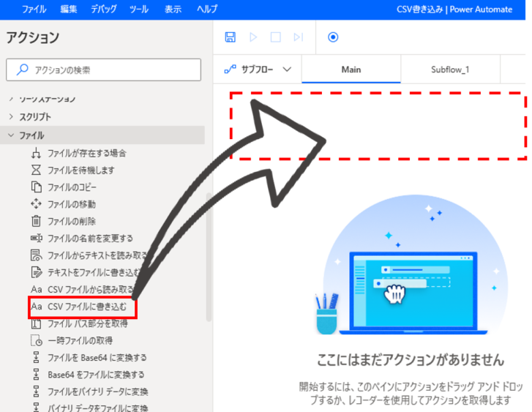The image size is (532, 412).
Task: Start the recorder icon
Action: [333, 37]
